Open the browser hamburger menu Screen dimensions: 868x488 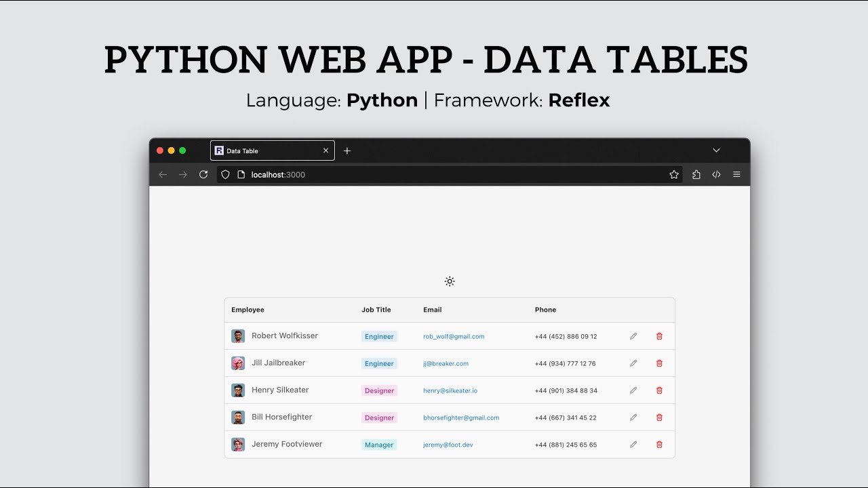(736, 175)
